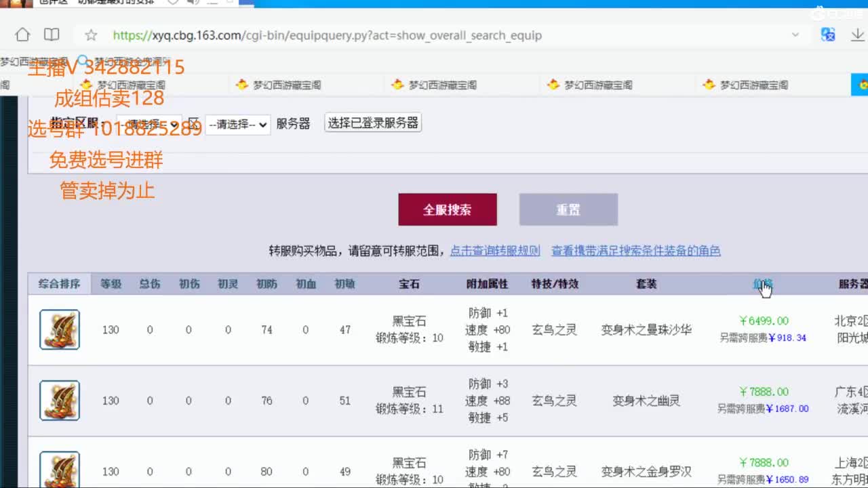Click 北京2区 server text
This screenshot has height=488, width=868.
851,321
